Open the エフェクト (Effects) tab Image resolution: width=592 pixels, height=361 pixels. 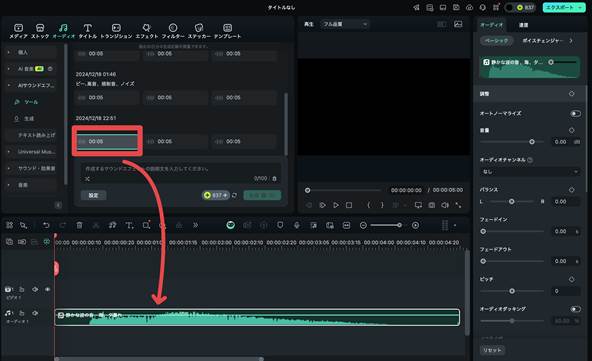click(x=146, y=31)
